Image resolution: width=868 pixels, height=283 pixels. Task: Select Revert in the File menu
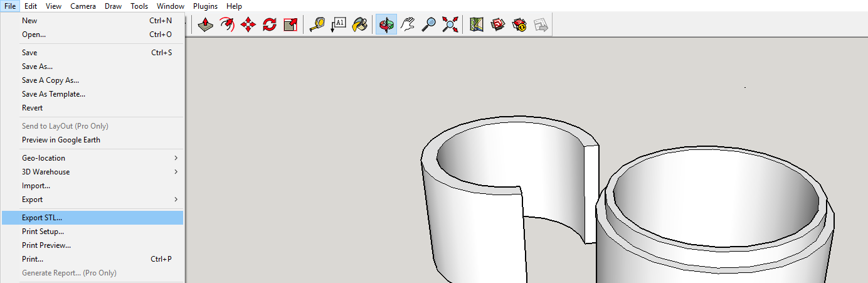pyautogui.click(x=93, y=108)
